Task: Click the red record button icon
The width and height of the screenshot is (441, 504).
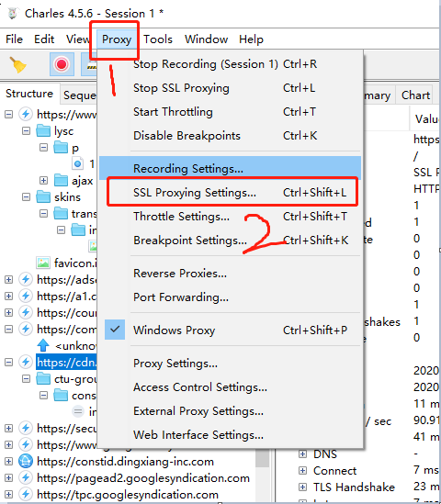Action: 62,64
